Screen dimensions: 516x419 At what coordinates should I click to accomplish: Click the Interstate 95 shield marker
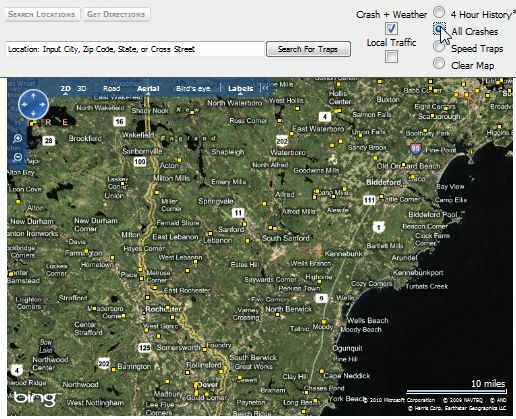click(416, 148)
